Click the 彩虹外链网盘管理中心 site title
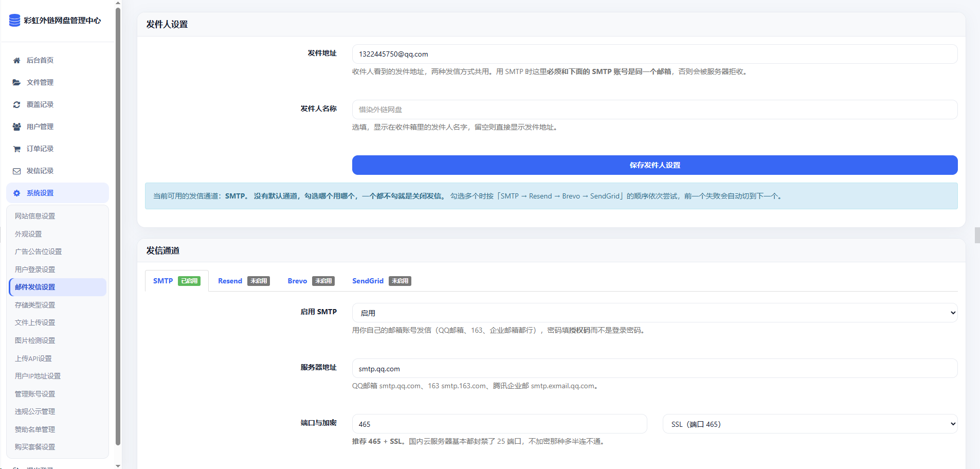Screen dimensions: 980x469 pyautogui.click(x=62, y=21)
